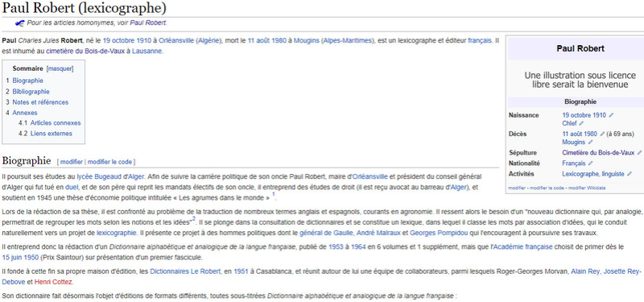Go to Biographie in the table of contents
Viewport: 644px width, 302px height.
pyautogui.click(x=27, y=81)
